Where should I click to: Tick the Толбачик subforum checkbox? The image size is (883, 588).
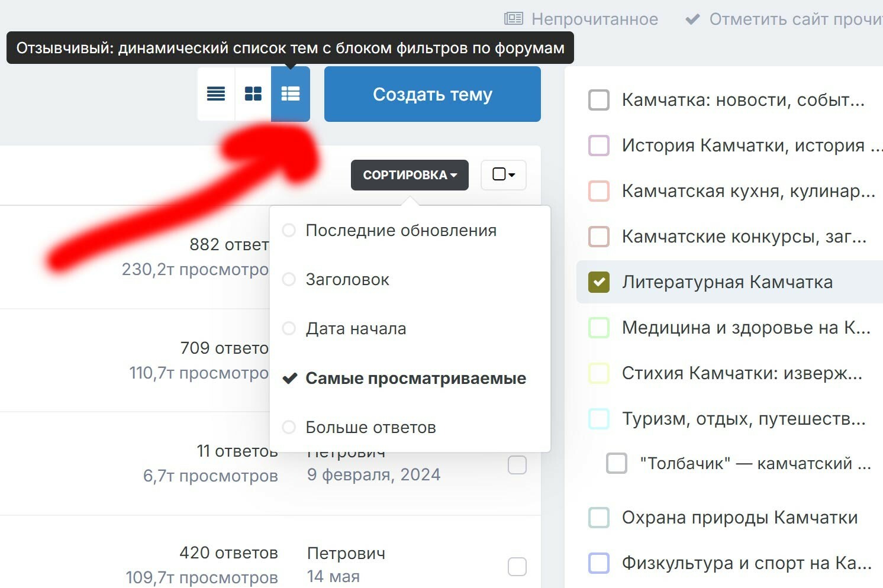[x=617, y=463]
